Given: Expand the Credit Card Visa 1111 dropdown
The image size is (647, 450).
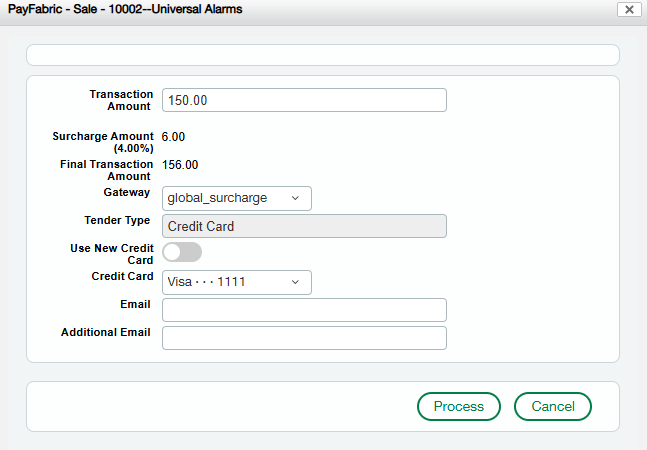Looking at the screenshot, I should click(x=236, y=282).
